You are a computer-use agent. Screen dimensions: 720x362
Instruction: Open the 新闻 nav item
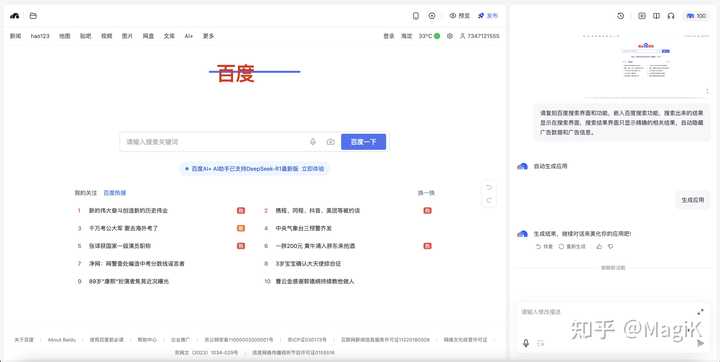(16, 36)
